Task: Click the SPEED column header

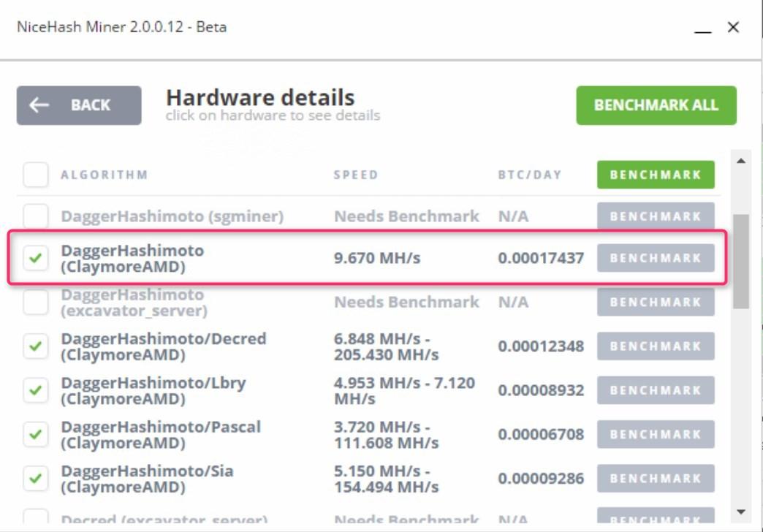Action: 356,175
